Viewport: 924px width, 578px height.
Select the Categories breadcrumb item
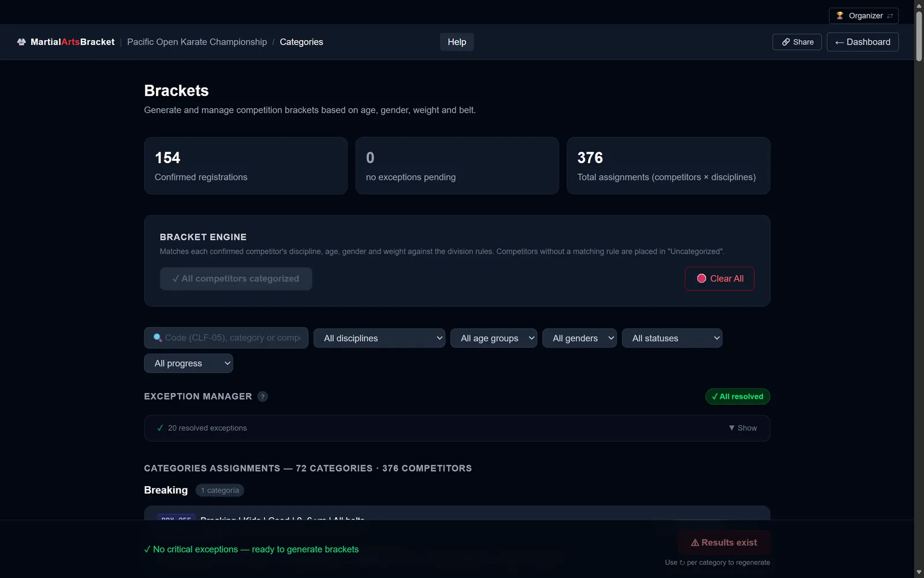301,42
